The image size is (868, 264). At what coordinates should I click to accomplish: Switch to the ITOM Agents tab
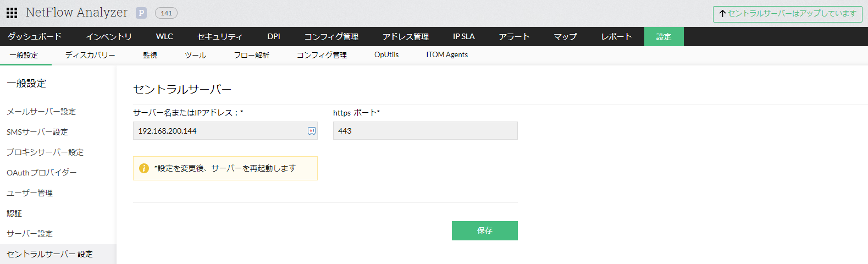[x=447, y=55]
